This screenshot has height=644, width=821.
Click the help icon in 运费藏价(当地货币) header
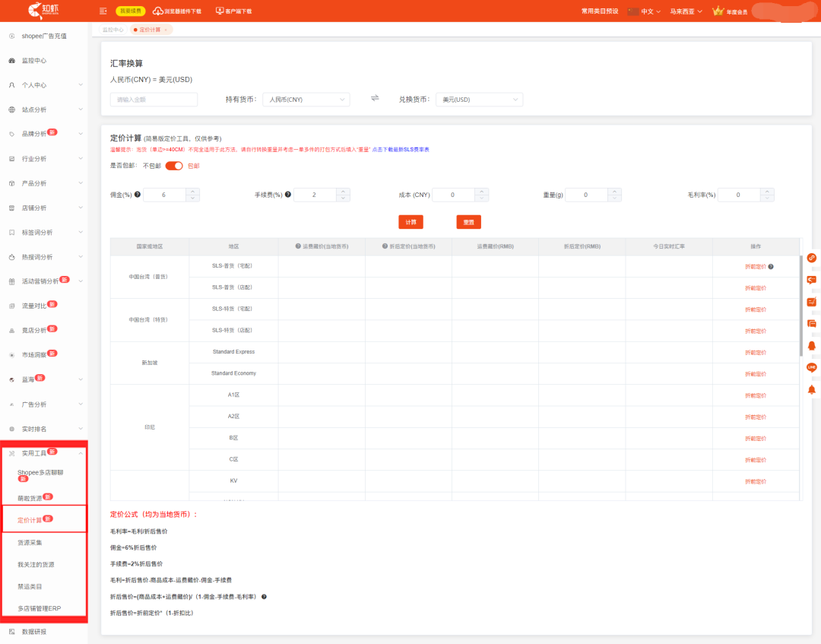coord(298,246)
